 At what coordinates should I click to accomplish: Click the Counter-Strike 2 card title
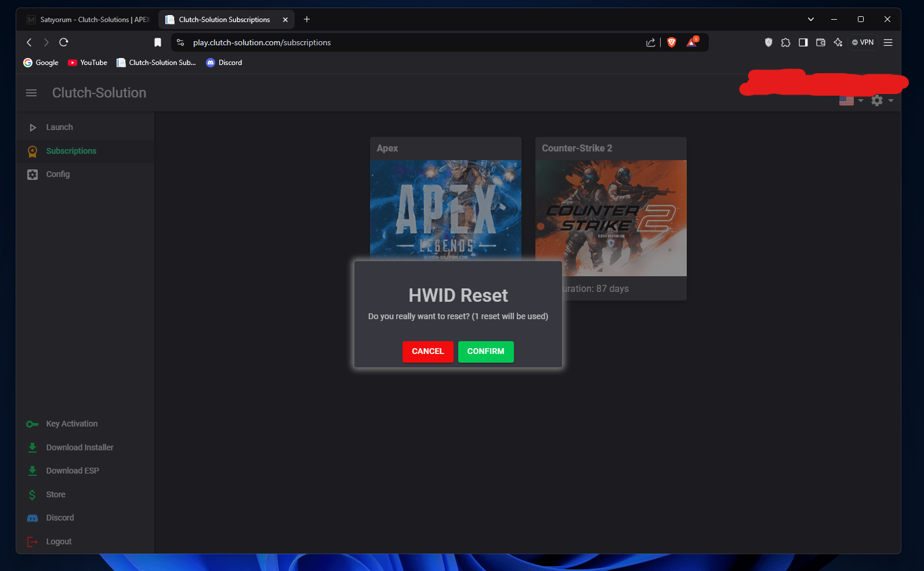pos(577,149)
